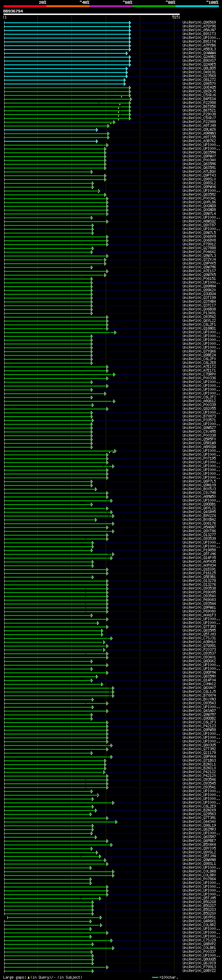The height and width of the screenshot is (980, 222).
Task: Open hit UniRef100_Q2A9B2
Action: pos(199,57)
